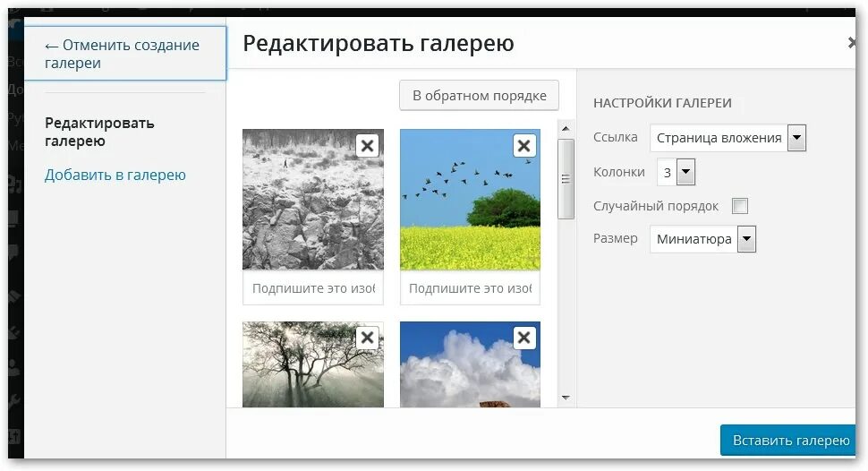Click the gallery scrollbar thumb
The height and width of the screenshot is (471, 868).
pyautogui.click(x=566, y=179)
